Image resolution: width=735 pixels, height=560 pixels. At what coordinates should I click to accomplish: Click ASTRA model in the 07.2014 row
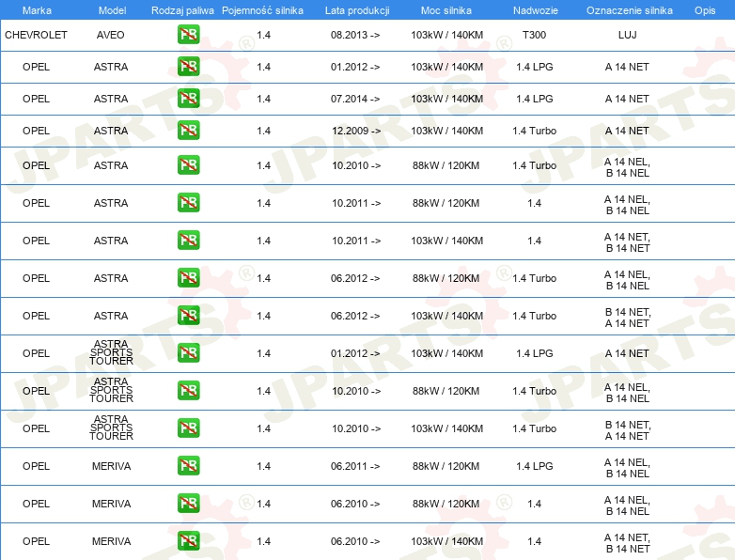pos(111,99)
